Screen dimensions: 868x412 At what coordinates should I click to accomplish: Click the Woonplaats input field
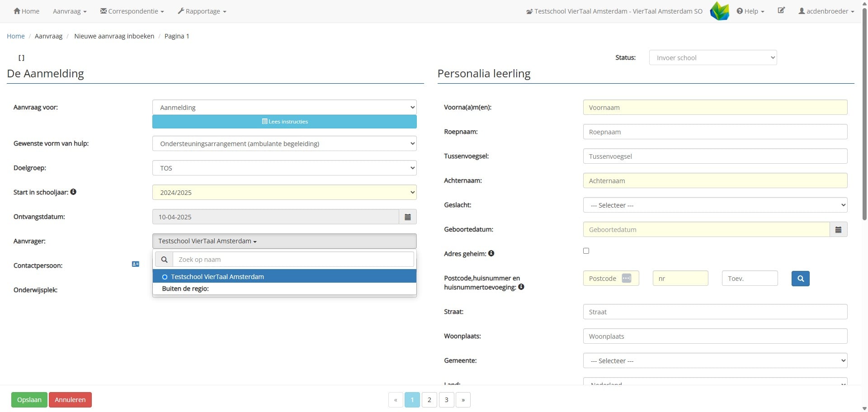(715, 336)
